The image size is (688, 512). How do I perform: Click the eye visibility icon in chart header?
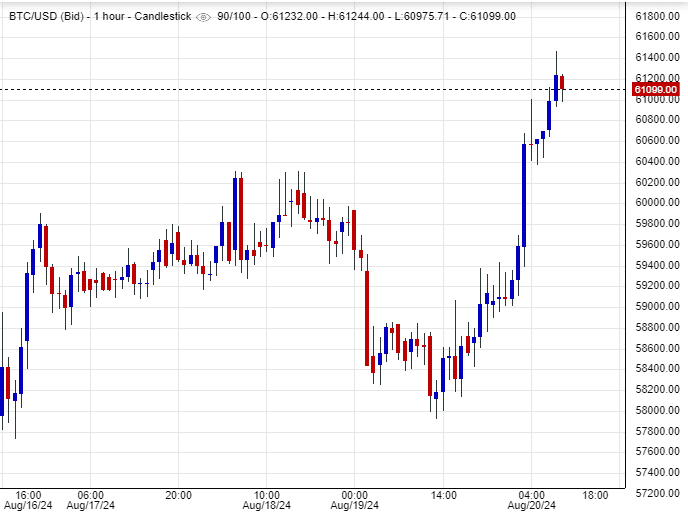tap(204, 17)
